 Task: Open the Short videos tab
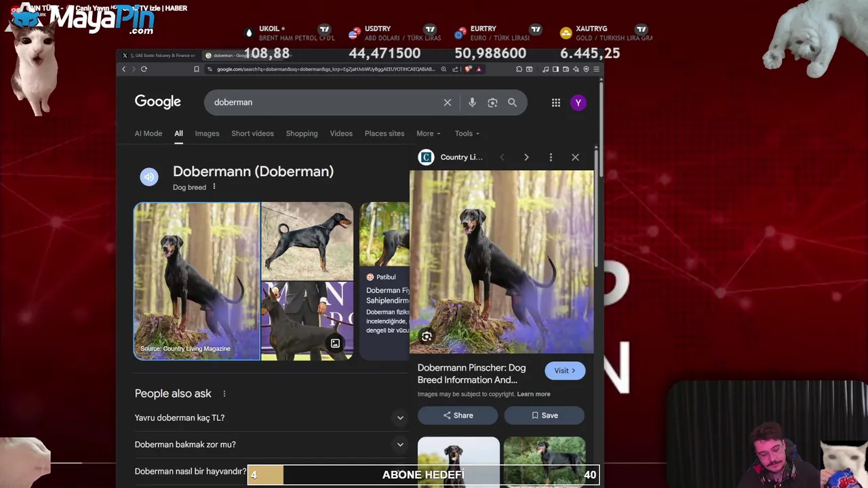[252, 134]
